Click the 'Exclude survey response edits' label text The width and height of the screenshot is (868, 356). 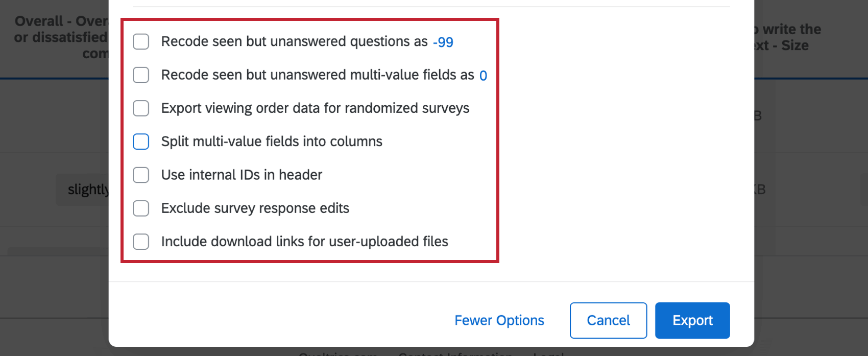[255, 208]
